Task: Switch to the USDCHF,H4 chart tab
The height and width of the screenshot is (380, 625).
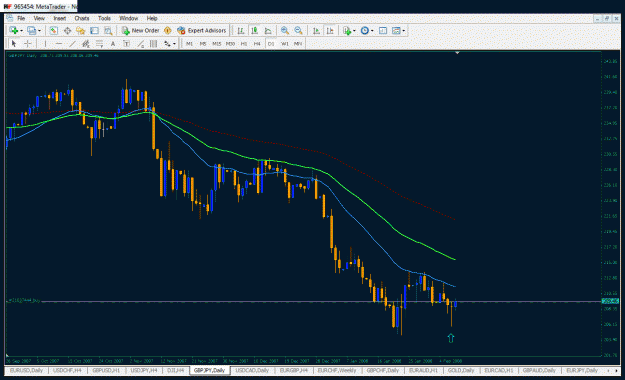Action: coord(67,370)
